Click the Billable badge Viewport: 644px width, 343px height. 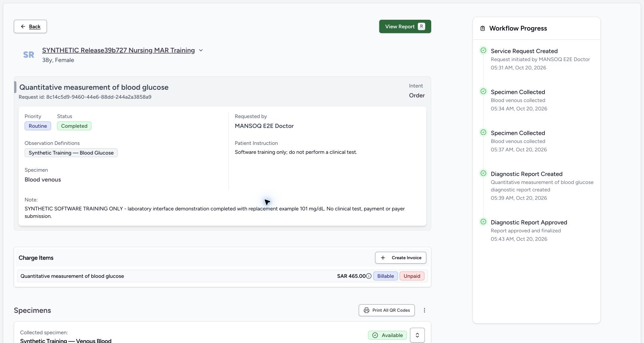pyautogui.click(x=385, y=276)
